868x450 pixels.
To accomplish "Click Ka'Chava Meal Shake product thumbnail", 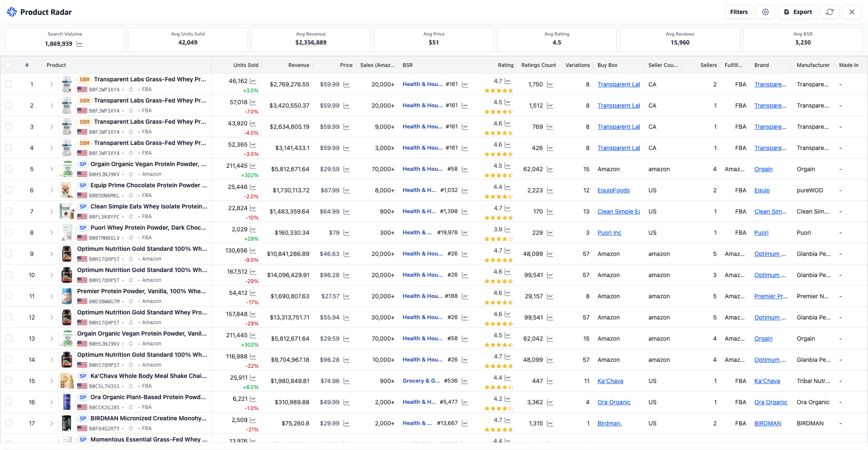I will 67,381.
